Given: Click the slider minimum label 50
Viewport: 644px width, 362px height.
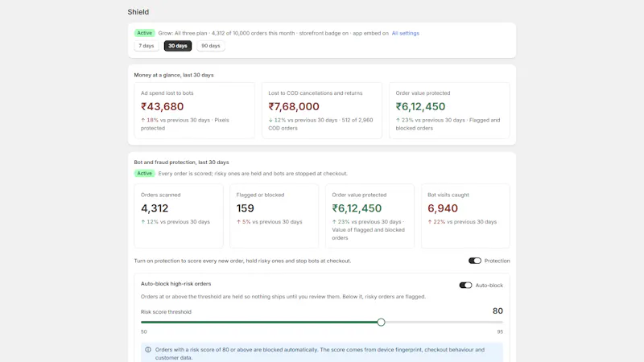Looking at the screenshot, I should click(x=144, y=331).
